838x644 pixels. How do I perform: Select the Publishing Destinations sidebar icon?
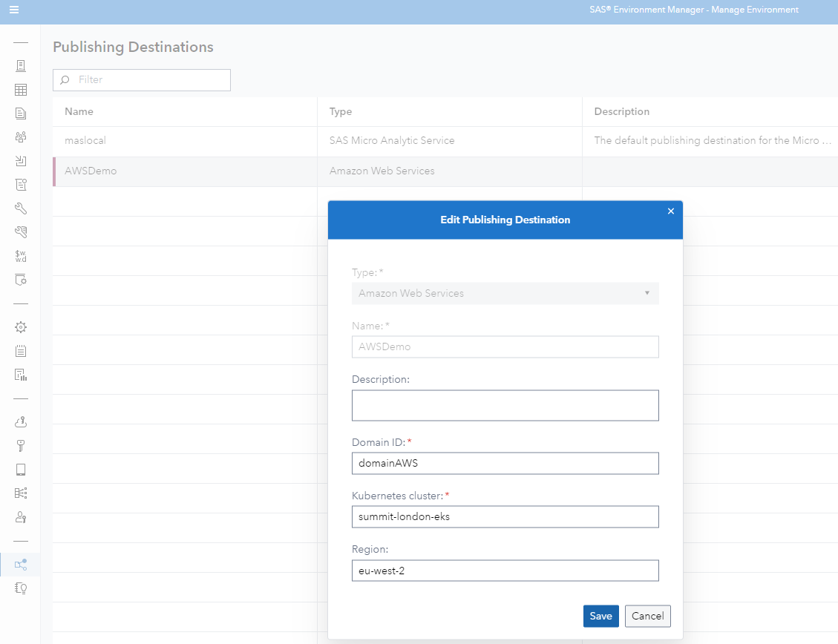pyautogui.click(x=21, y=565)
